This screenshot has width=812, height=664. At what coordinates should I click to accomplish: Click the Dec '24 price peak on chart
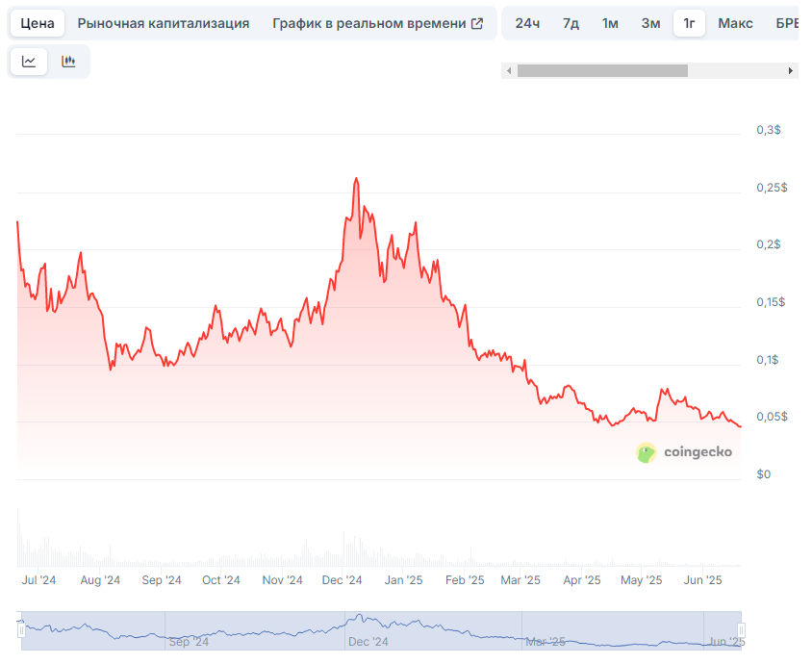point(356,179)
